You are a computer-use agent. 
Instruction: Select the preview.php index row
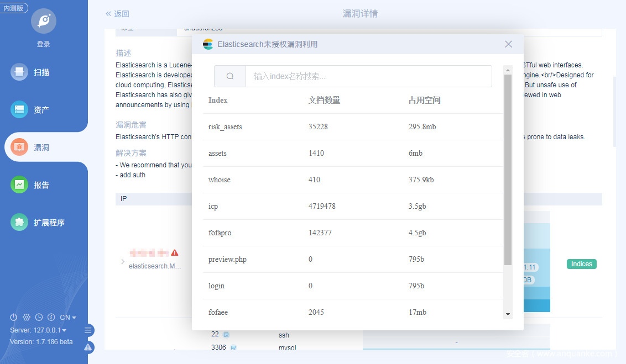tap(353, 259)
